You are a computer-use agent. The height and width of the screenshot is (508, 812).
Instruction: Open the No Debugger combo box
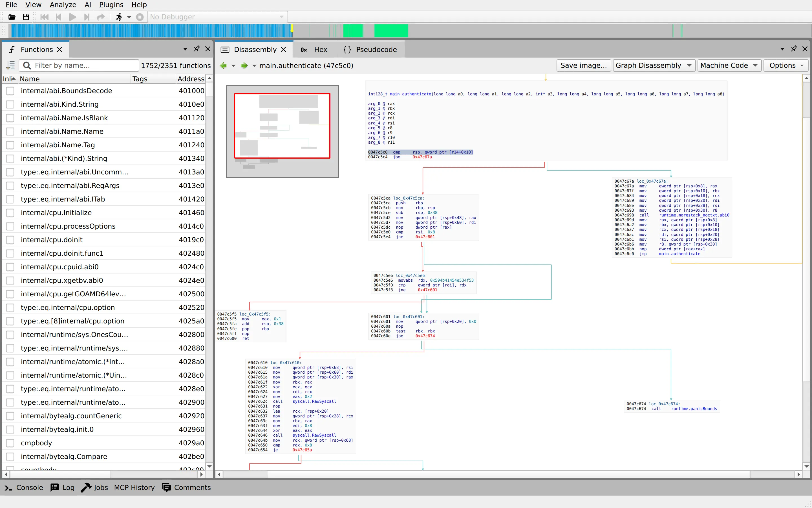tap(217, 17)
